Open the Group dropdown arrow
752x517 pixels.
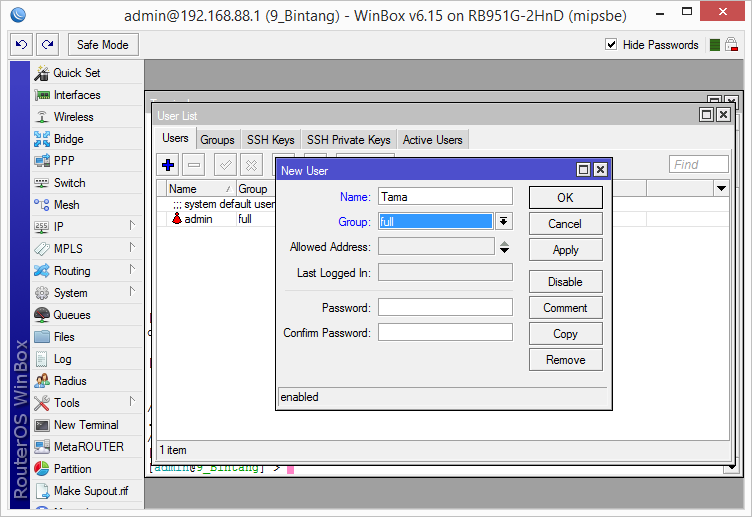point(504,221)
